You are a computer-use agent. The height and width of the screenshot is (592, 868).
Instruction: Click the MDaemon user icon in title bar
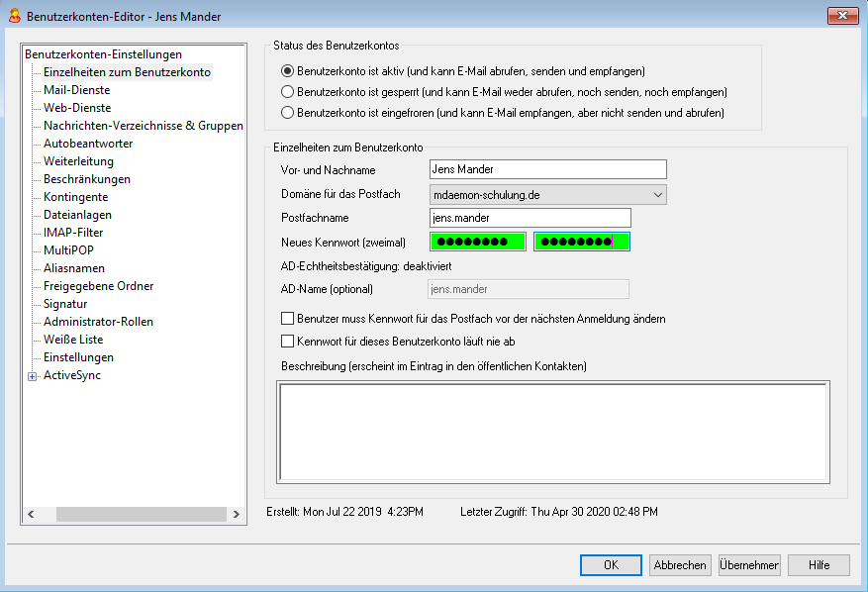(14, 17)
